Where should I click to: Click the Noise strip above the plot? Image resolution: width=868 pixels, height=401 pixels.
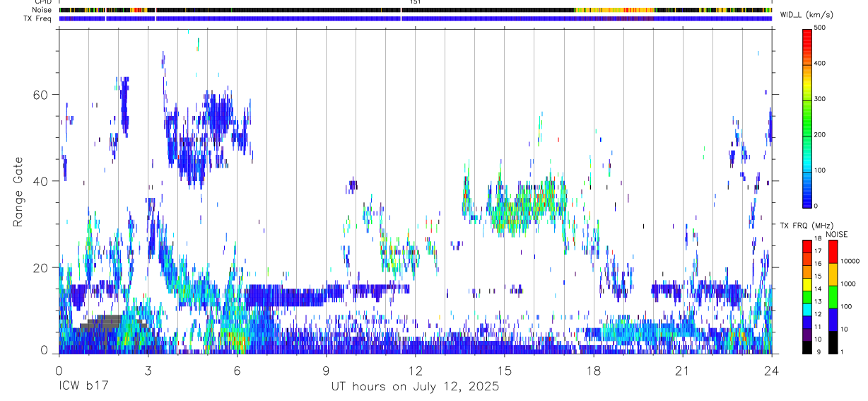pyautogui.click(x=416, y=10)
